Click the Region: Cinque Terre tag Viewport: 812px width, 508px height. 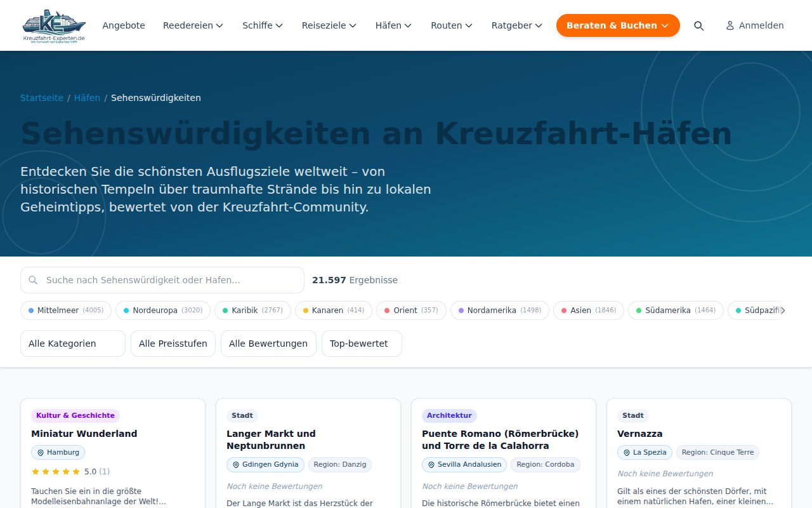point(718,453)
